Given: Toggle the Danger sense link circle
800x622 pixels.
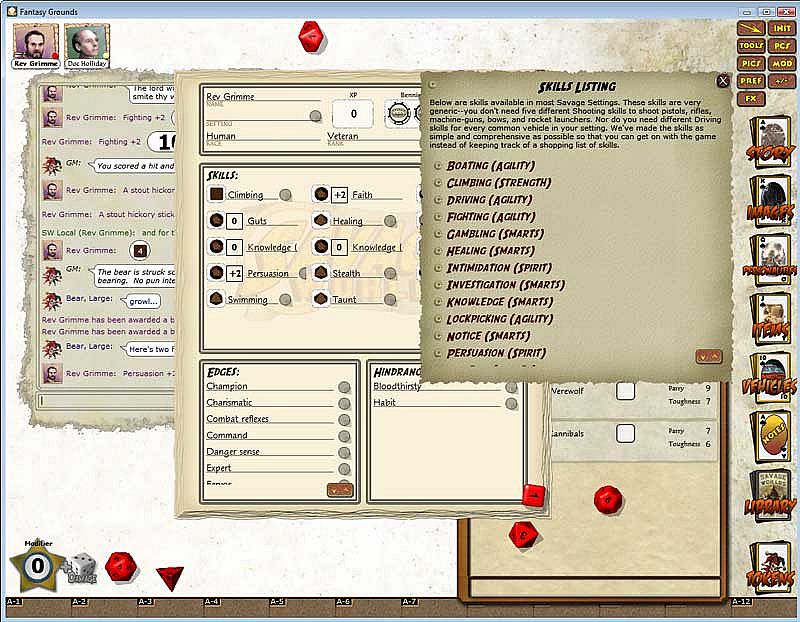Looking at the screenshot, I should (344, 453).
